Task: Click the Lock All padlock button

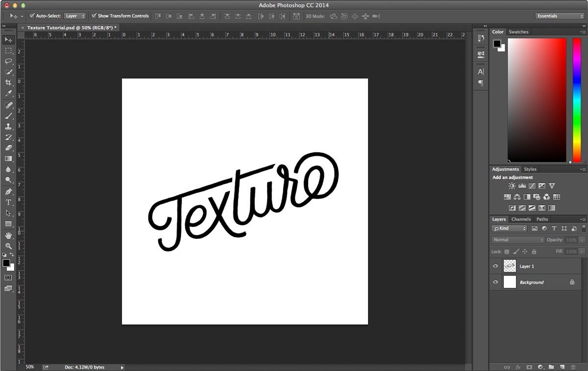Action: coord(534,251)
